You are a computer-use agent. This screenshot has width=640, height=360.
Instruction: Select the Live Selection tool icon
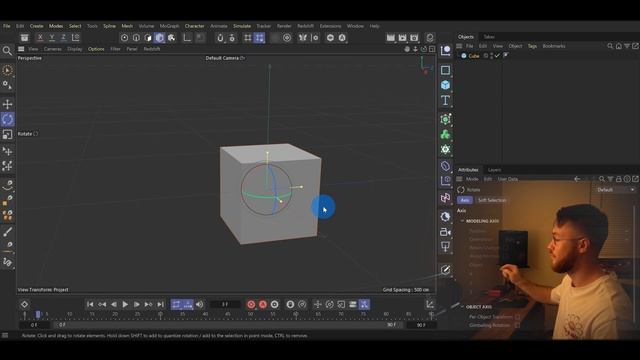point(7,71)
